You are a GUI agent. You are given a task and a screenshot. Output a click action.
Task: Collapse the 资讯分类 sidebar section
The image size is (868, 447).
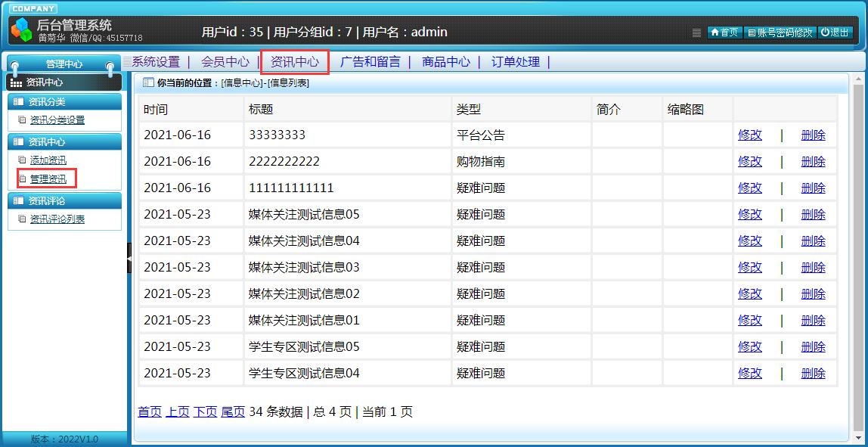click(65, 101)
